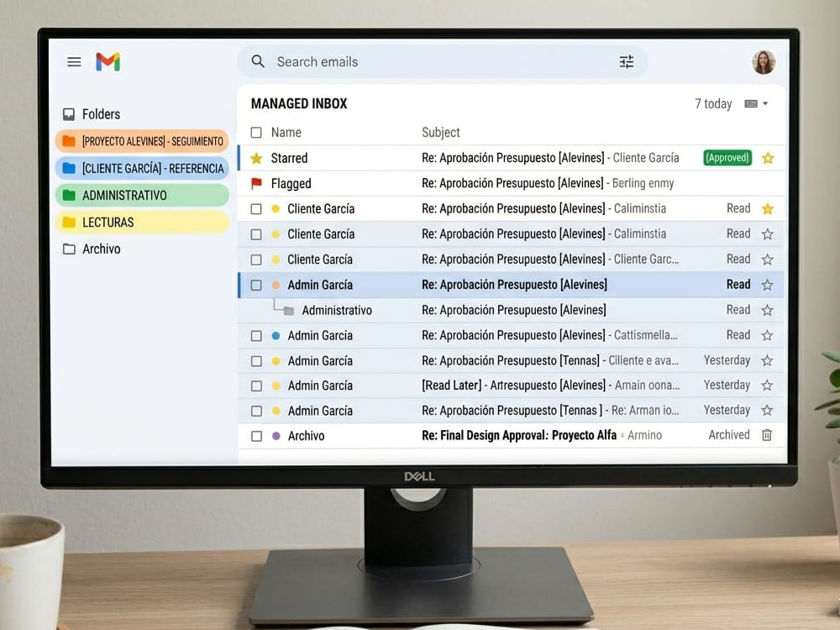Open the ADMINISTRATIVO folder
This screenshot has width=840, height=630.
(x=142, y=195)
